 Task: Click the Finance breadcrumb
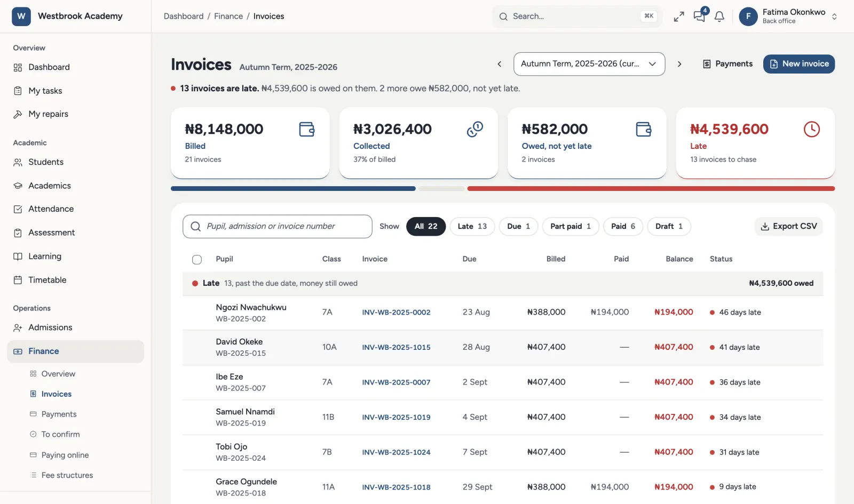(228, 17)
